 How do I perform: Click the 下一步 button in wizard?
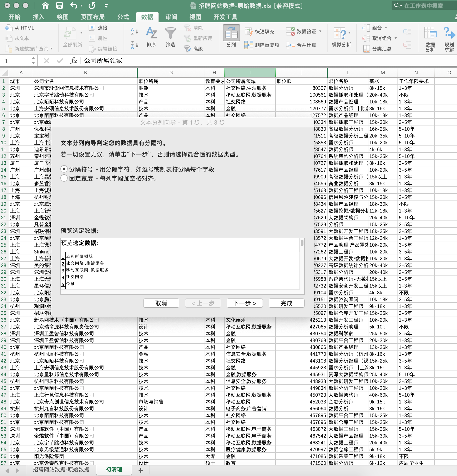tap(245, 303)
